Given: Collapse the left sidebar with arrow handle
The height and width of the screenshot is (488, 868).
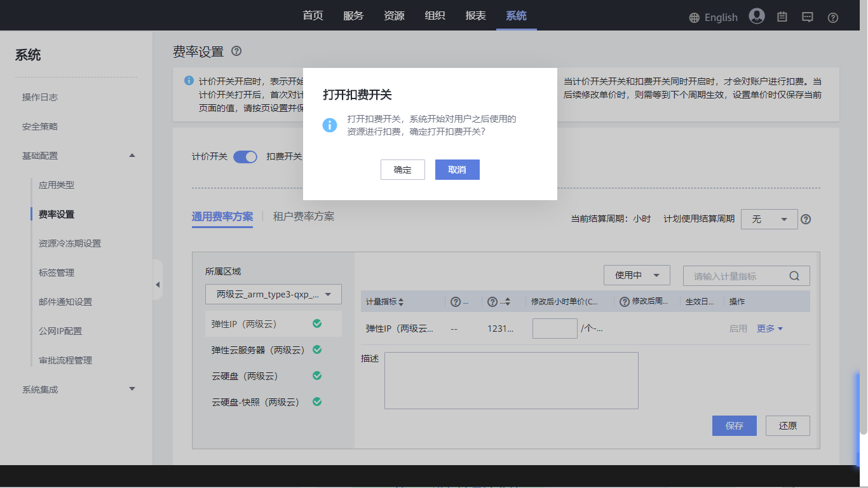Looking at the screenshot, I should (158, 285).
